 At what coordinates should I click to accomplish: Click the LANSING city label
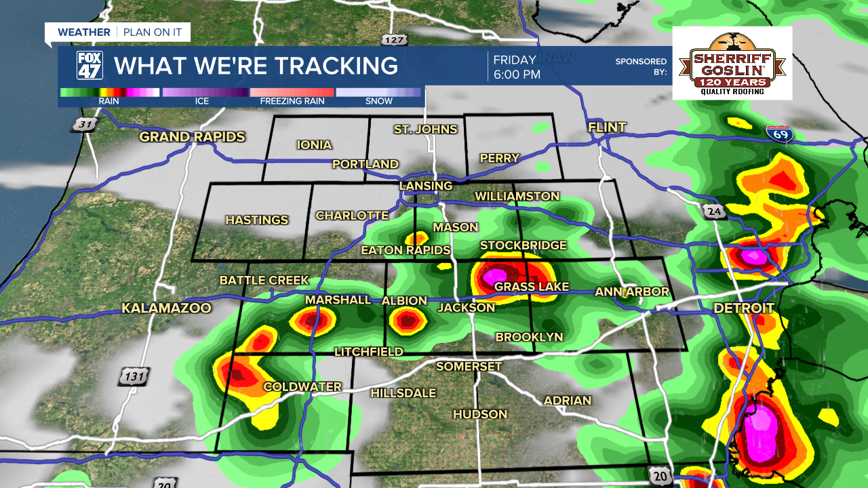(x=426, y=186)
